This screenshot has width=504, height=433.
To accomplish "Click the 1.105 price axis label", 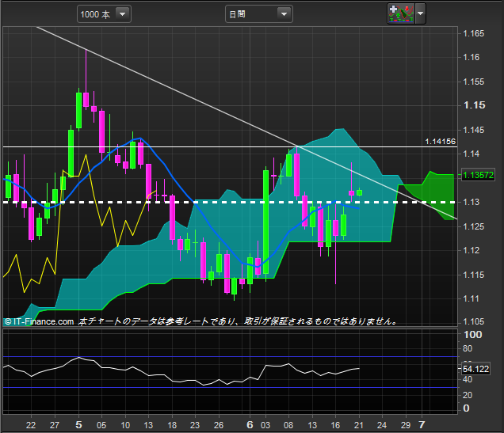I will tap(473, 321).
